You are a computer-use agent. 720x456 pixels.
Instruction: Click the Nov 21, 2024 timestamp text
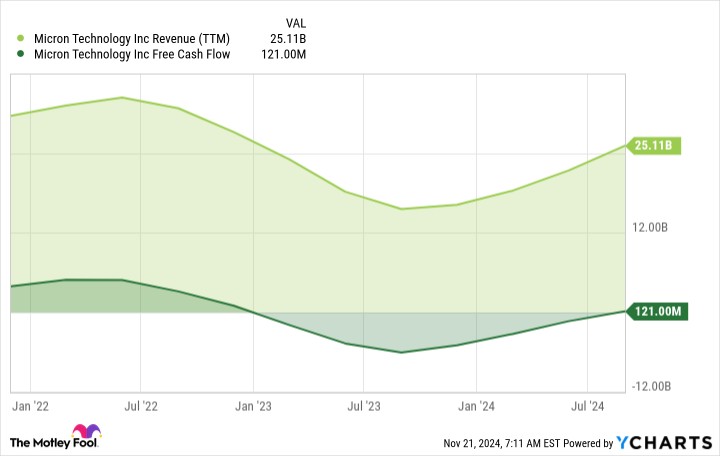[501, 443]
